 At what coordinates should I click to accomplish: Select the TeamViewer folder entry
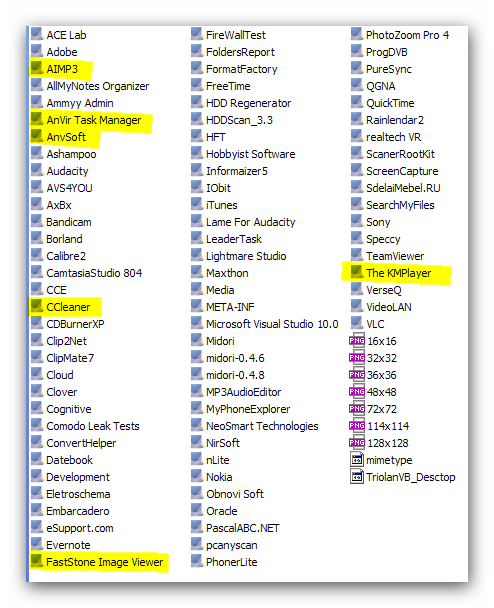tap(388, 256)
